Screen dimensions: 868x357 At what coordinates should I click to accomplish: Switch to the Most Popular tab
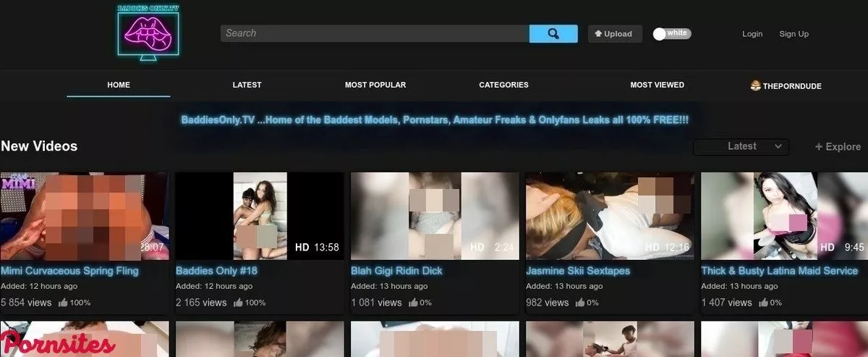click(375, 85)
